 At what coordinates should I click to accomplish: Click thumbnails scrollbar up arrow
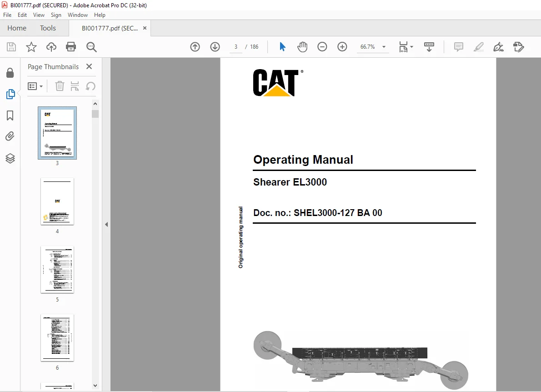coord(95,104)
